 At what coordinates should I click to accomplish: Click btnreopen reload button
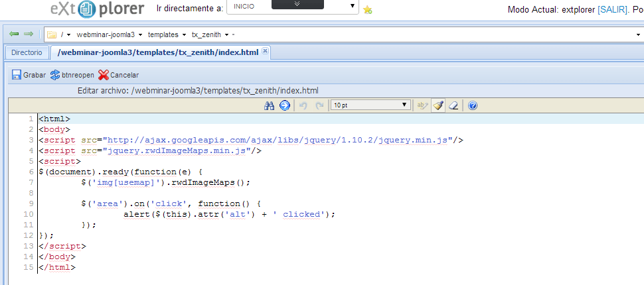coord(72,75)
